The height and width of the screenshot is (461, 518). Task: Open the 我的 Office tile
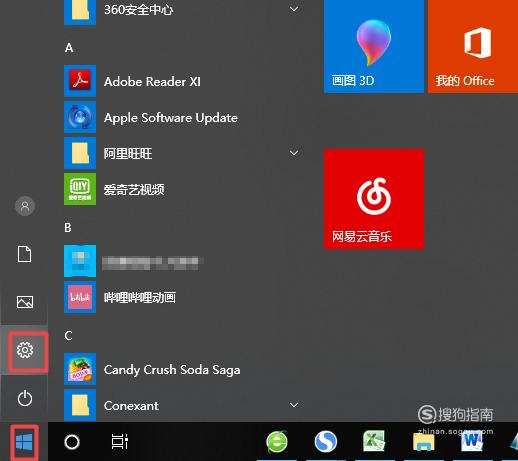point(473,46)
